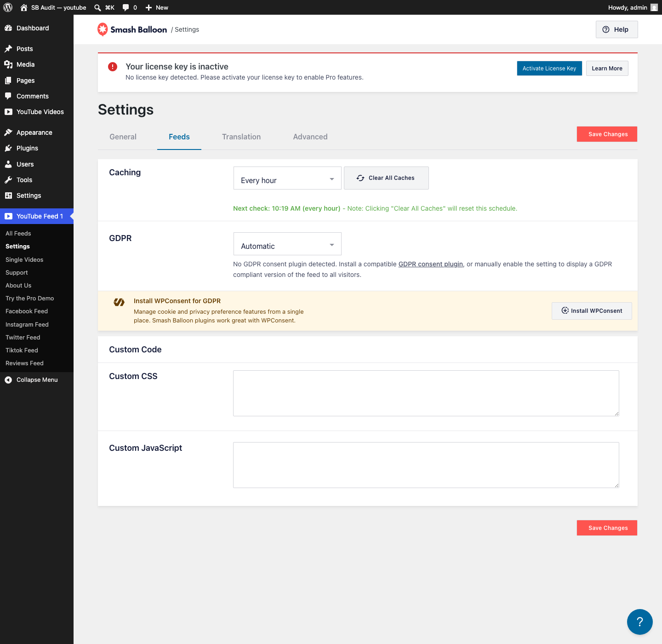Open the site home icon in admin bar

[x=24, y=7]
